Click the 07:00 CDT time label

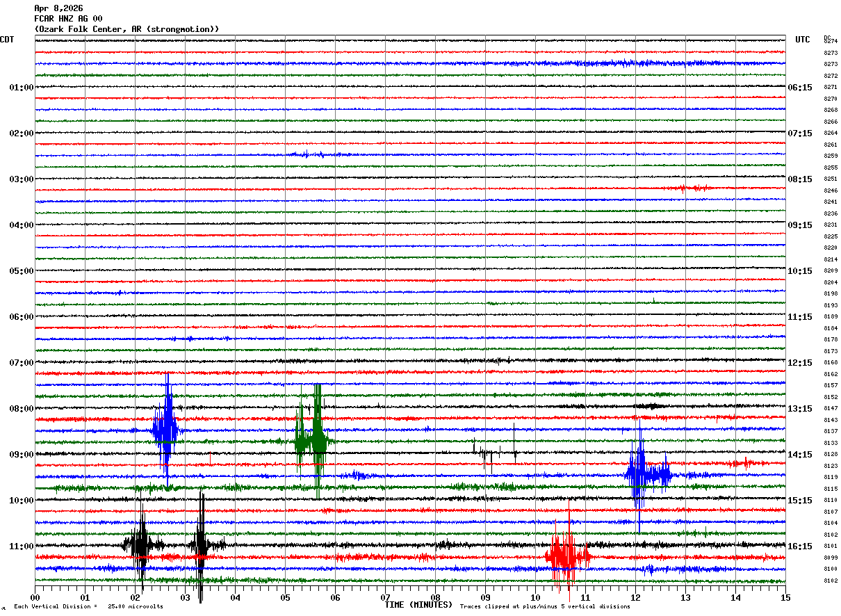(22, 363)
